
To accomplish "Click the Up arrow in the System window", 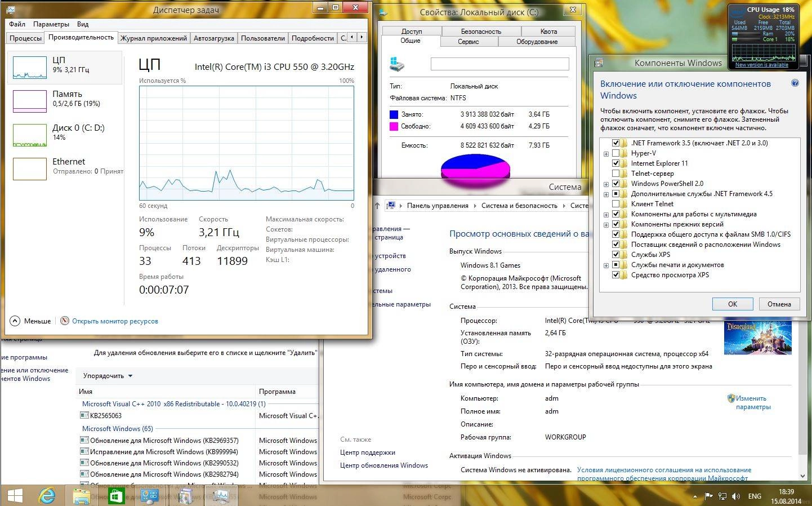I will [x=377, y=206].
